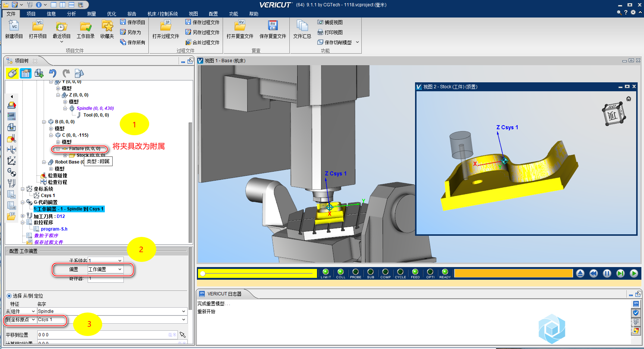The width and height of the screenshot is (644, 349).
Task: Click the undo arrow in project tree toolbar
Action: click(53, 73)
